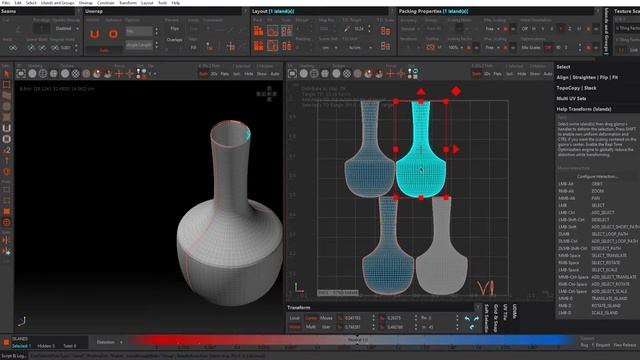Screen dimensions: 640x360
Task: Click the top T.D. Scale icon
Action: click(385, 31)
